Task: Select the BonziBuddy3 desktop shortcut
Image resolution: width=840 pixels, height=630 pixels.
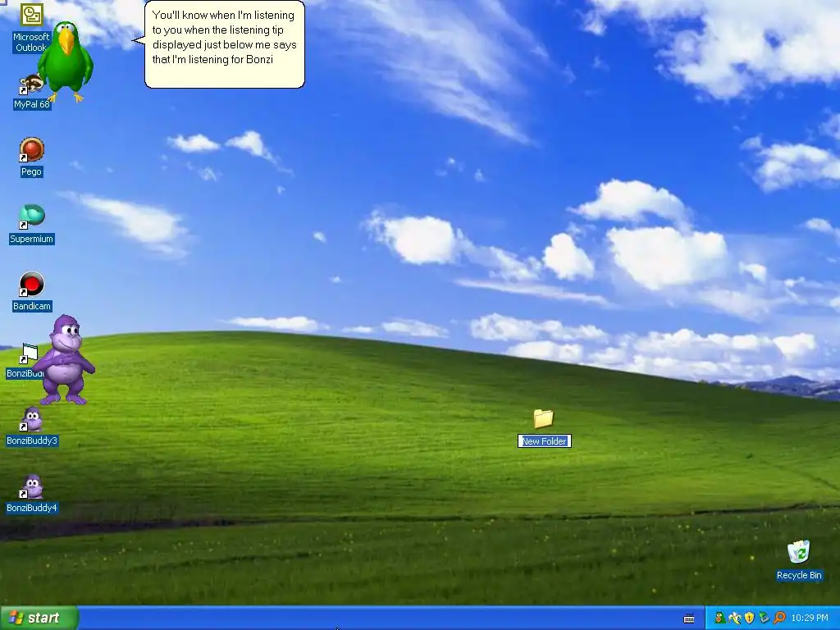Action: (32, 419)
